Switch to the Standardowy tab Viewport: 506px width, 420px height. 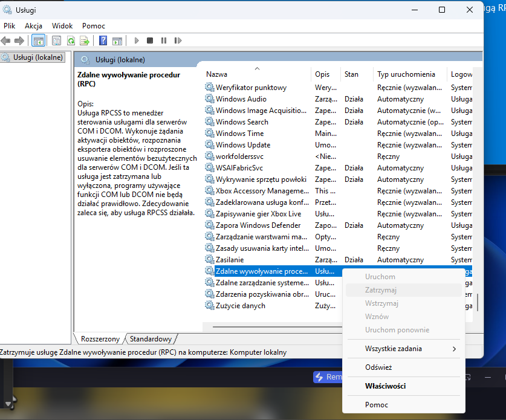tap(151, 338)
